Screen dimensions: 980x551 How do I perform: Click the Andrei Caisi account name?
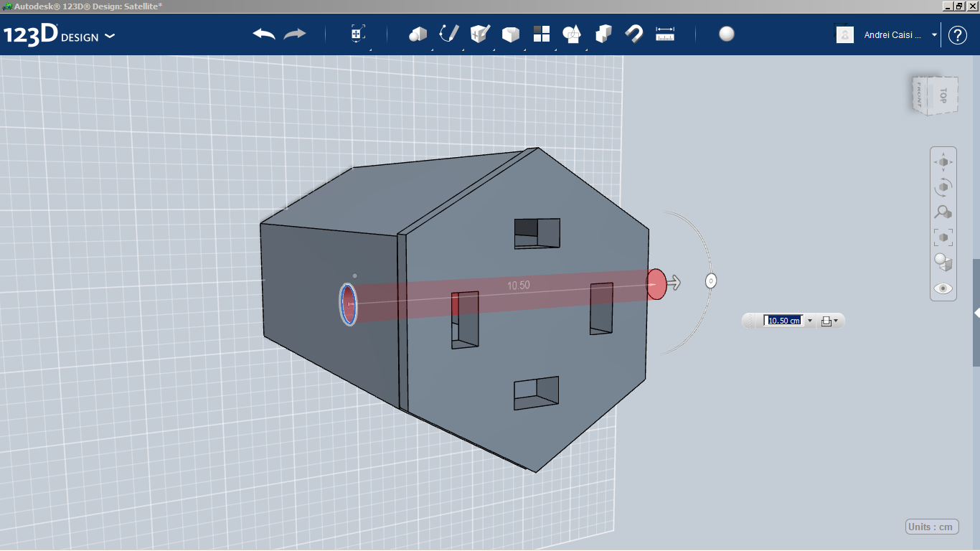[x=893, y=34]
